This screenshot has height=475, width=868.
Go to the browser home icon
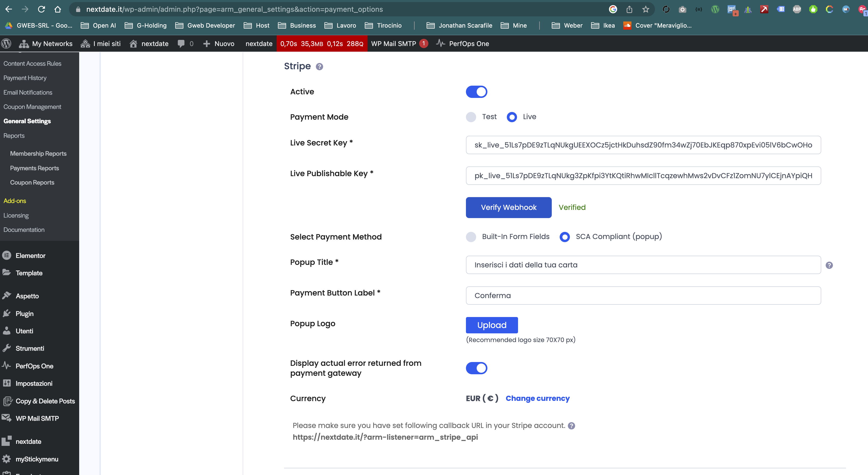(58, 9)
